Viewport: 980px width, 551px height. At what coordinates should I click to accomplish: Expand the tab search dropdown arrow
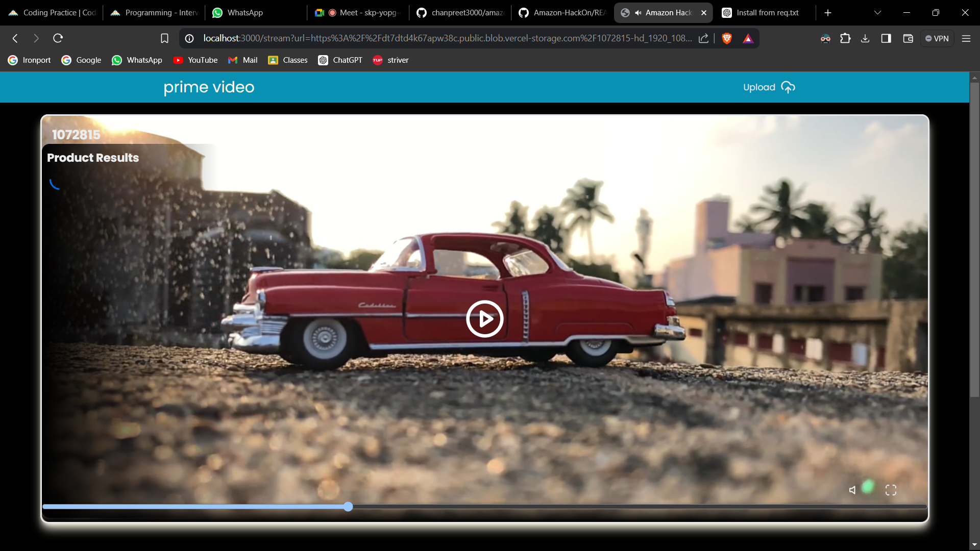(877, 13)
